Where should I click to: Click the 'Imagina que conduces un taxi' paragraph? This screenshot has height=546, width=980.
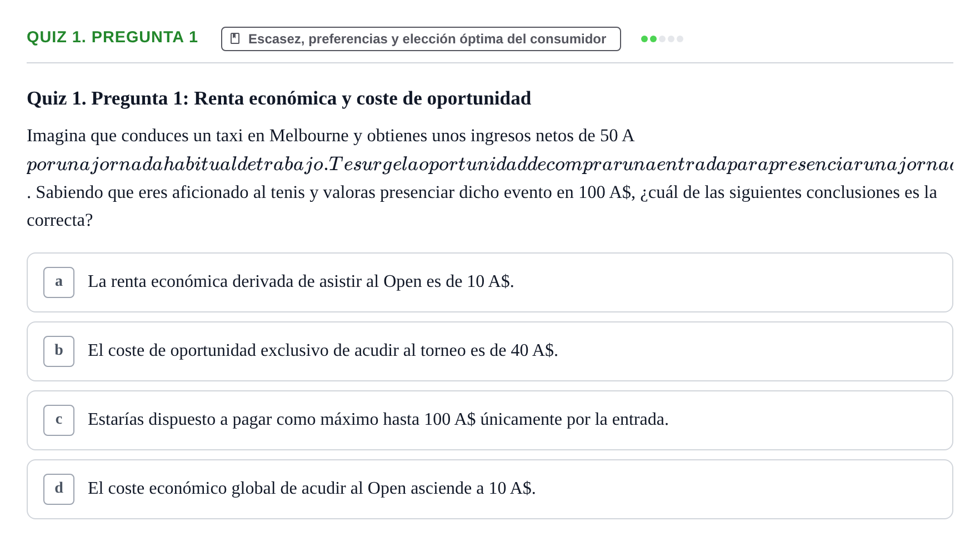(489, 178)
